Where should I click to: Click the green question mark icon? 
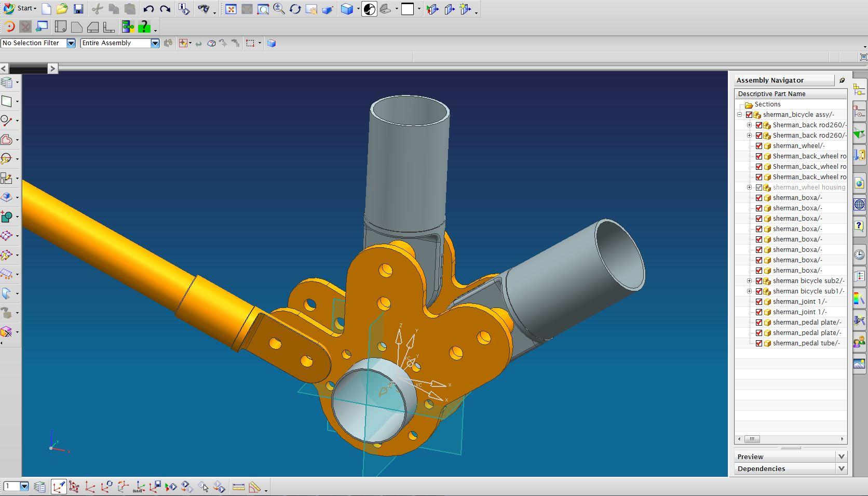click(144, 26)
